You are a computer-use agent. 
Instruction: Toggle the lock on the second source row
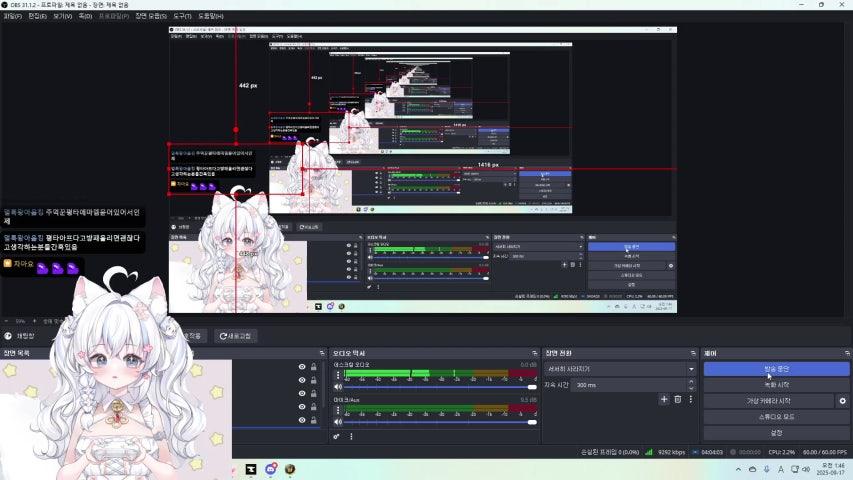point(314,380)
